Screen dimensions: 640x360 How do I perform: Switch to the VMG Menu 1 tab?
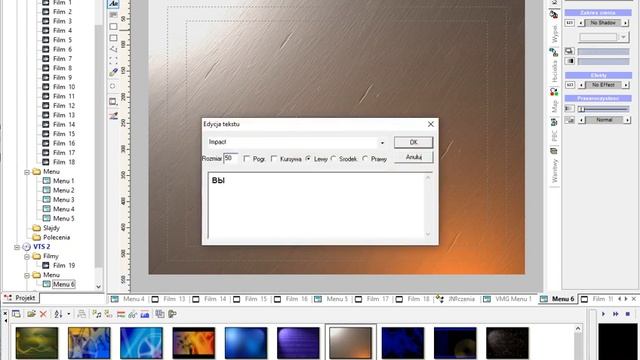(507, 299)
